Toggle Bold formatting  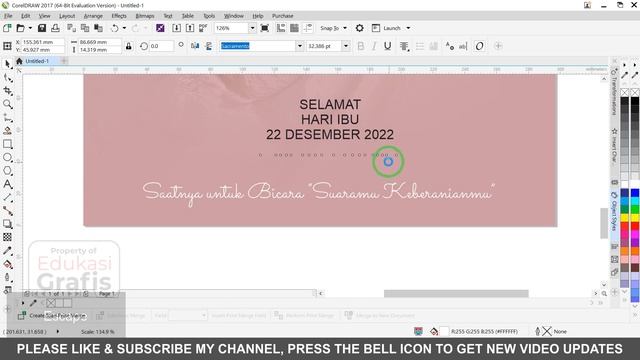[x=360, y=46]
